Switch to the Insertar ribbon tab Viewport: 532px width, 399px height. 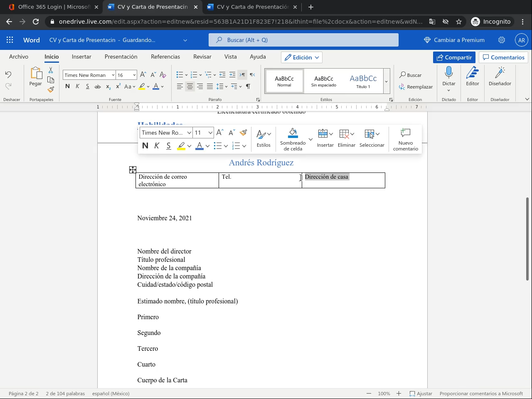coord(81,57)
